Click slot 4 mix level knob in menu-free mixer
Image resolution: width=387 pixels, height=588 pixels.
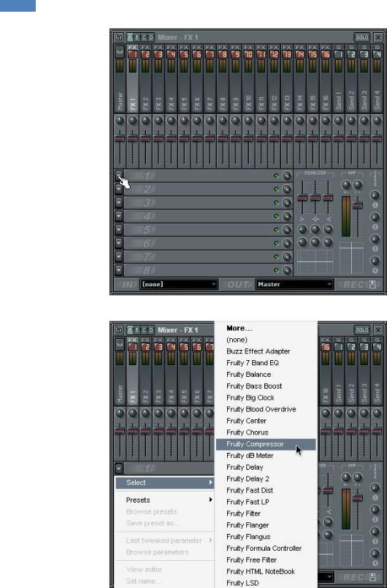tap(287, 216)
